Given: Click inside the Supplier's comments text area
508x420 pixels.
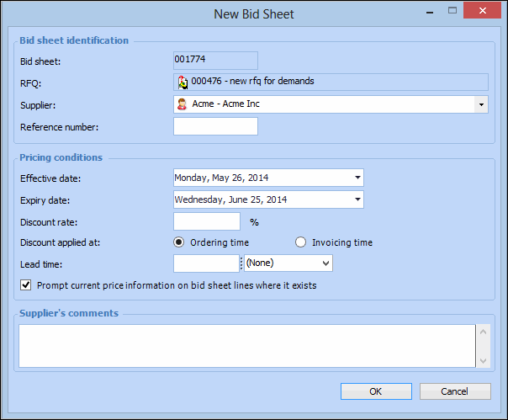Looking at the screenshot, I should click(246, 345).
